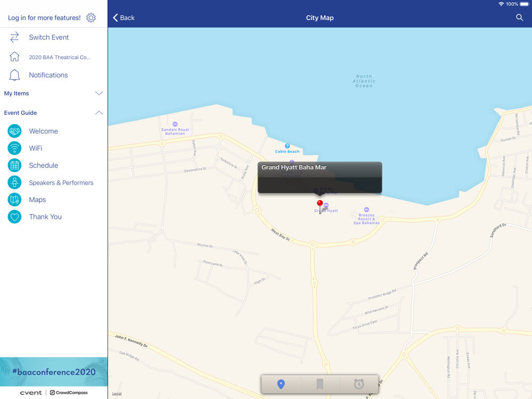Viewport: 532px width, 399px height.
Task: Click the John F. Kennedy Dr label
Action: tap(131, 341)
